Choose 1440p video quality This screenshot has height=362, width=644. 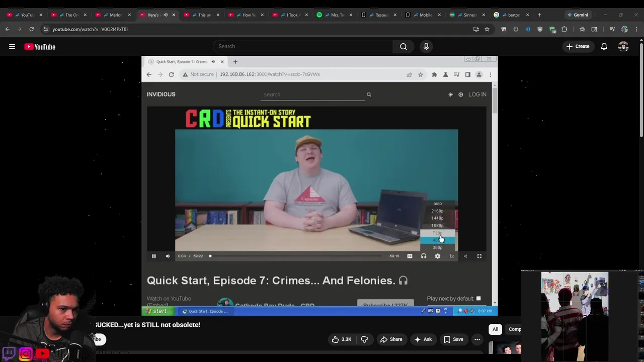[438, 218]
